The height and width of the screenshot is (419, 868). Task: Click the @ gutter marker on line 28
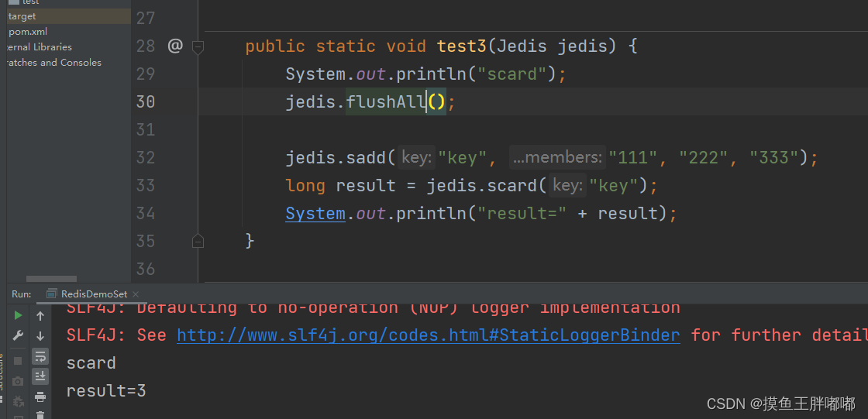tap(175, 46)
